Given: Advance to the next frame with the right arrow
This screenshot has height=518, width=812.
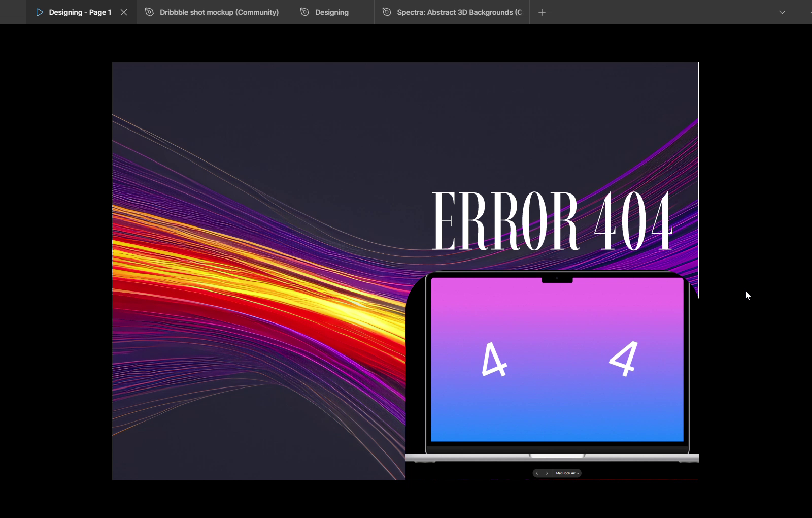Looking at the screenshot, I should [x=547, y=473].
